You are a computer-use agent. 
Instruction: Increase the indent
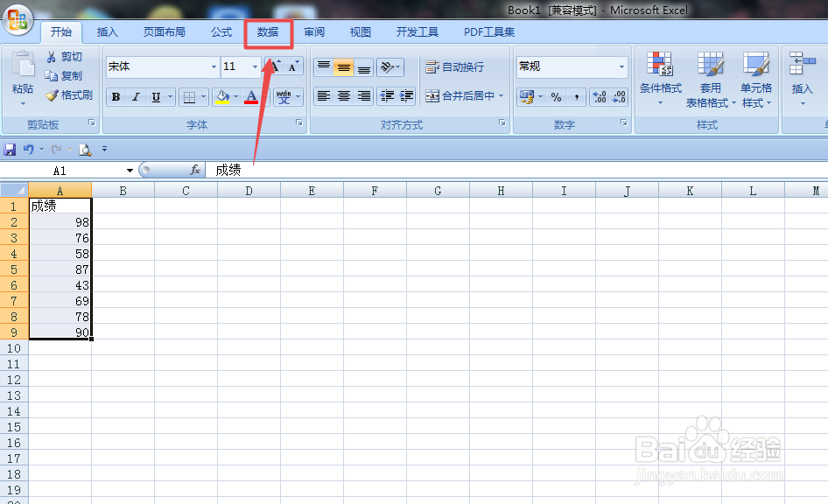tap(407, 96)
